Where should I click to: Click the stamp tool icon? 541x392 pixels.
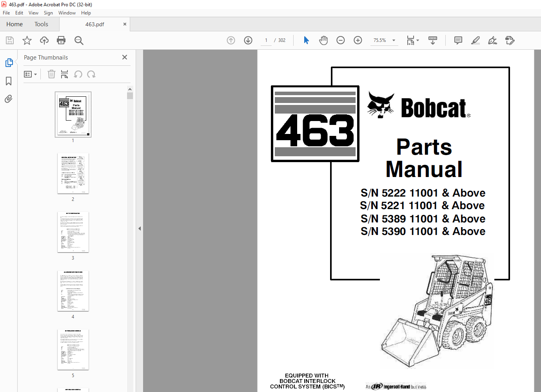point(510,40)
